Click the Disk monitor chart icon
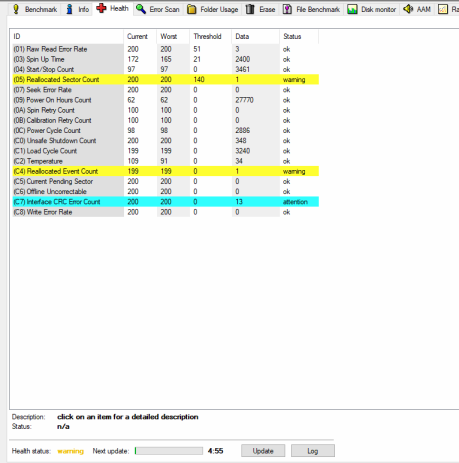 [x=352, y=9]
